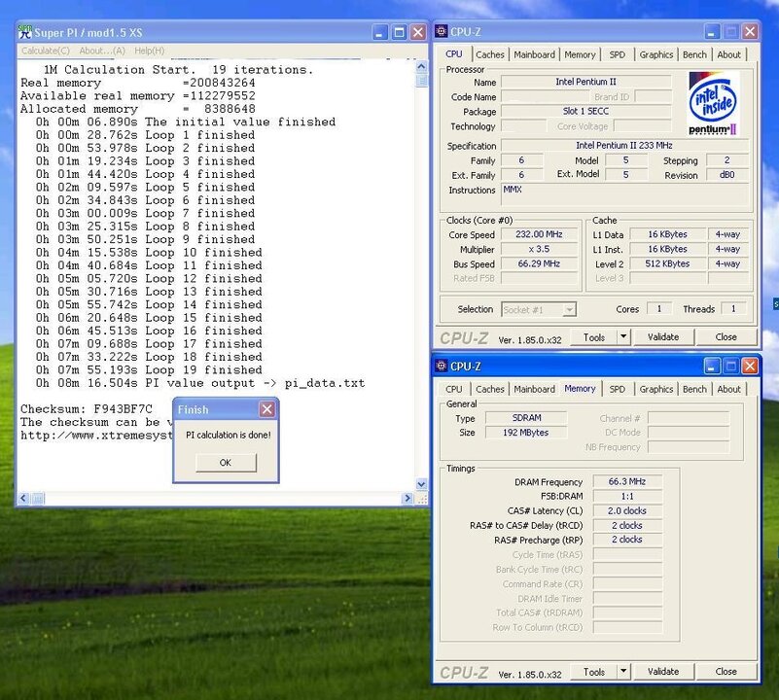Viewport: 779px width, 700px height.
Task: Click the Slot 1 SECC package value
Action: point(585,111)
